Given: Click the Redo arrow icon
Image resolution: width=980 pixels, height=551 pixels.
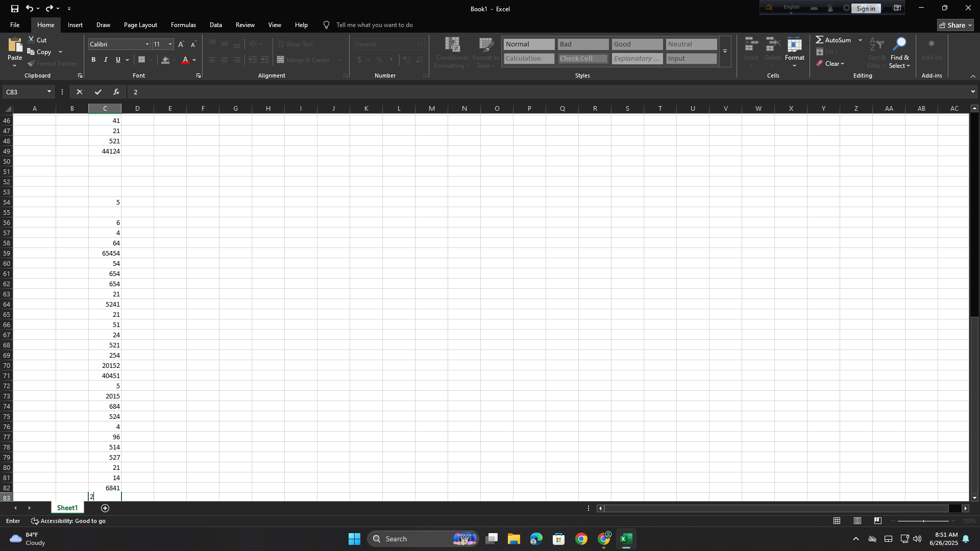Looking at the screenshot, I should tap(49, 9).
